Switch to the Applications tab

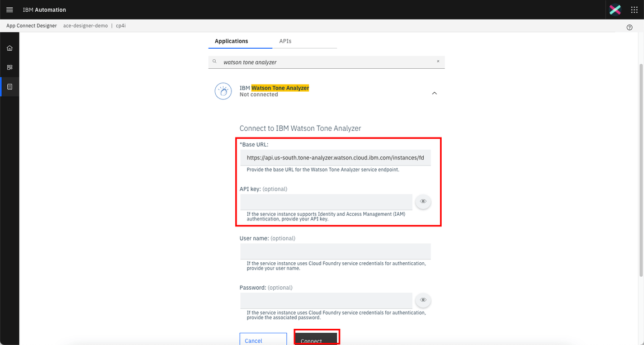point(231,41)
